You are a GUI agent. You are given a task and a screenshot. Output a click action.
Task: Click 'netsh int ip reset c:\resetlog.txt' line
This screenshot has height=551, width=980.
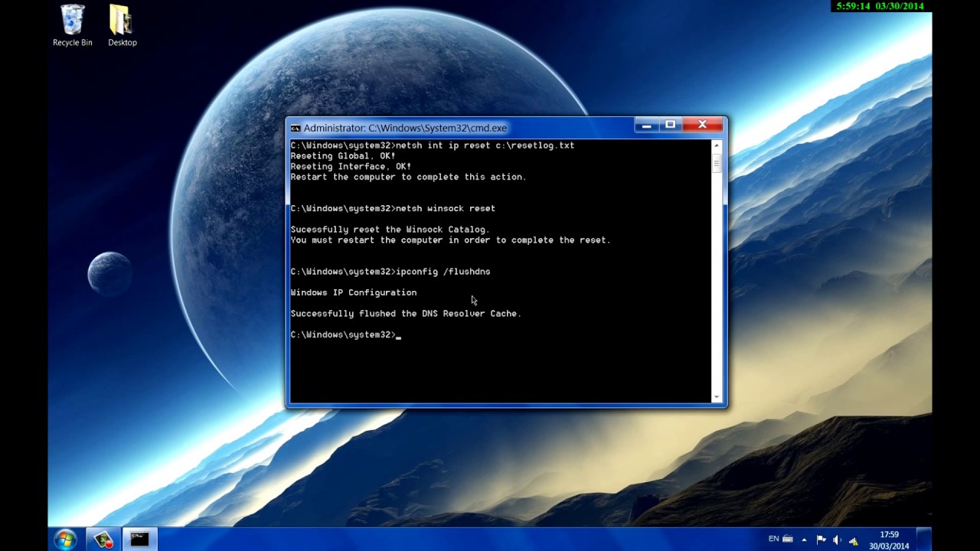click(433, 145)
